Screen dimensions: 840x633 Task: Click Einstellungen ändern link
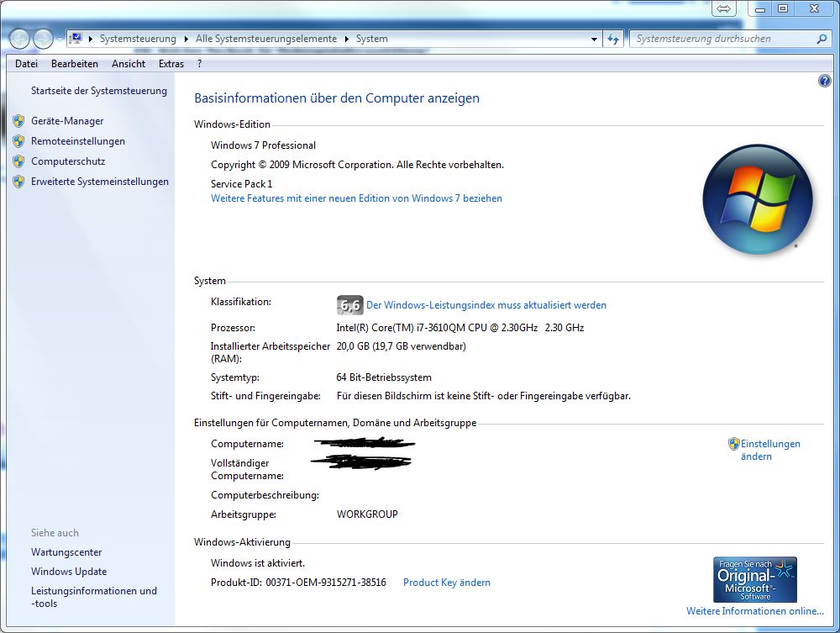point(770,450)
